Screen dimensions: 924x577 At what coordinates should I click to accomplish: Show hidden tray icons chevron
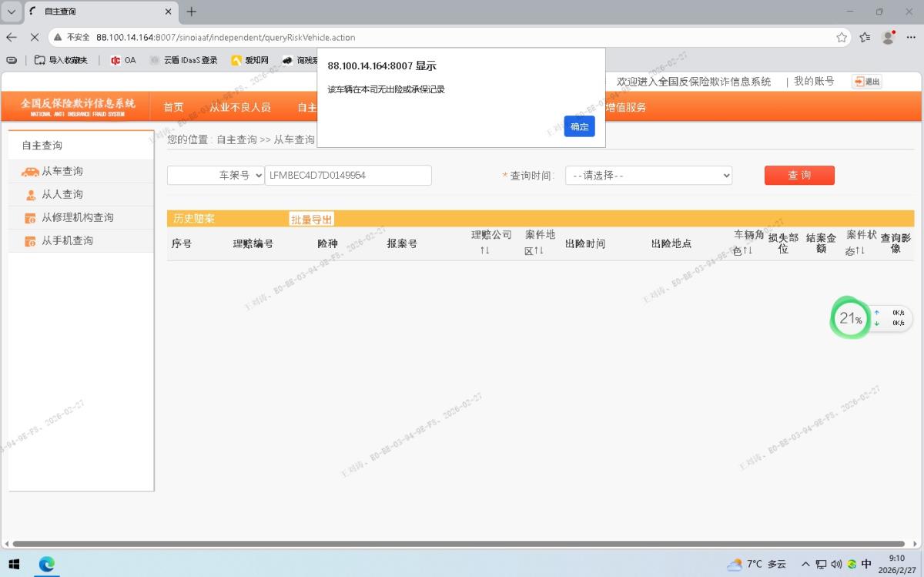pos(805,564)
